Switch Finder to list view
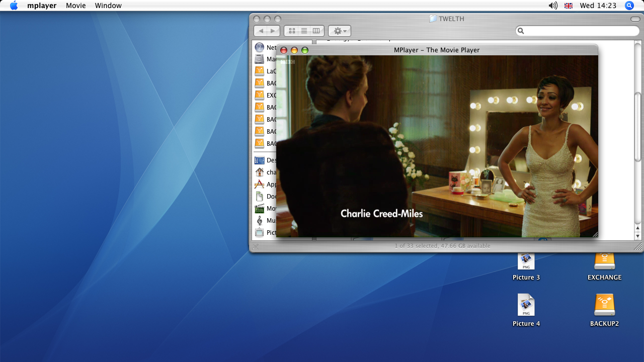The height and width of the screenshot is (362, 644). [x=304, y=31]
